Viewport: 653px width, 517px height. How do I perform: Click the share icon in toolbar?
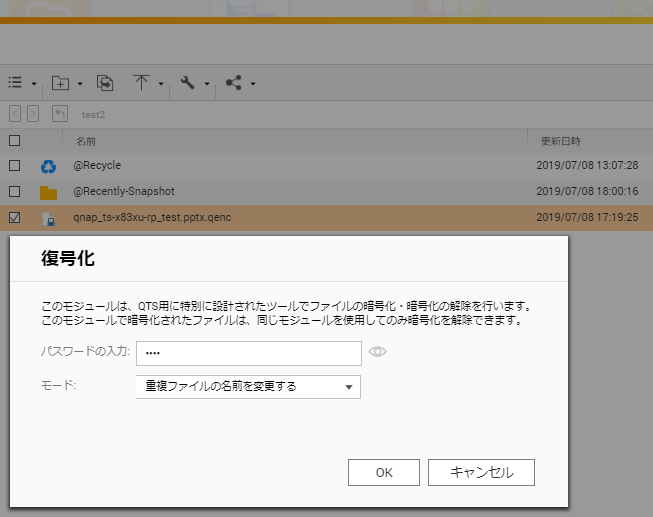pos(234,83)
